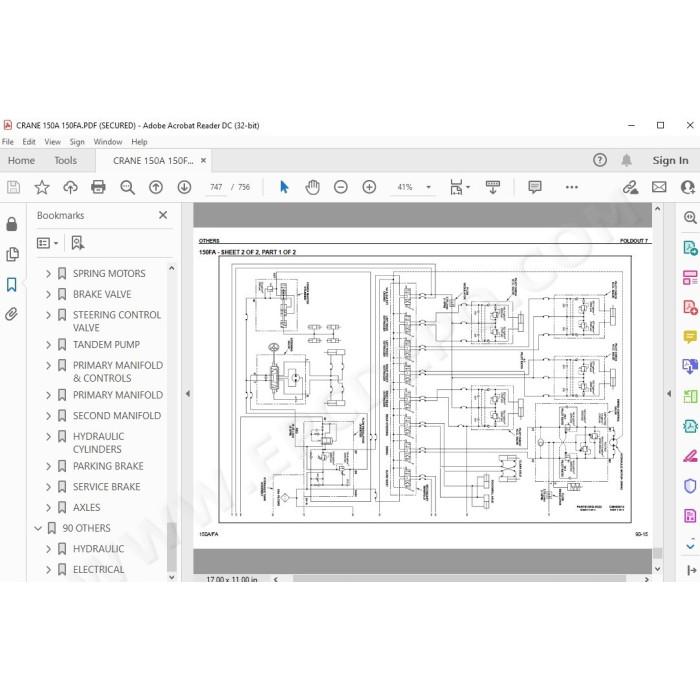Open Fill & Sign pen tool
This screenshot has height=700, width=700.
[x=690, y=456]
